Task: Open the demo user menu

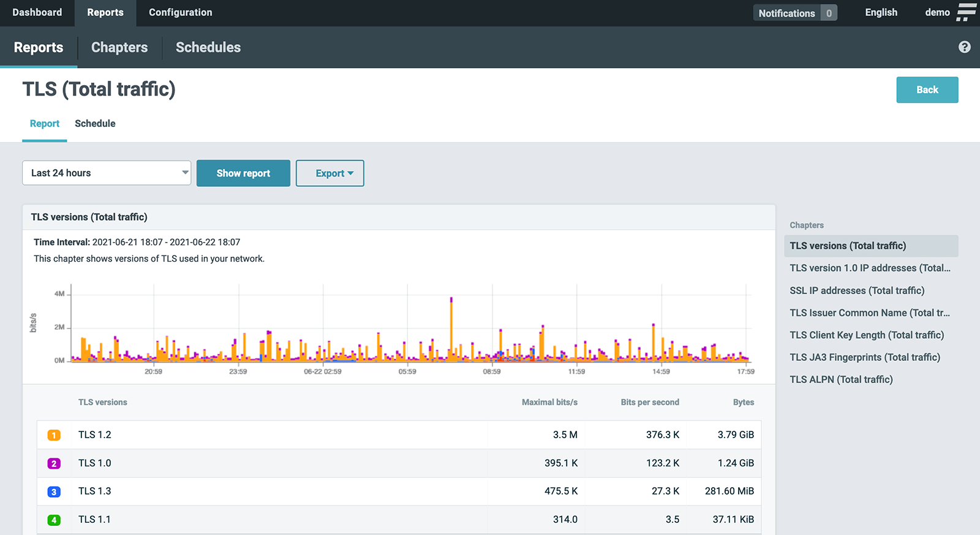Action: [x=937, y=12]
